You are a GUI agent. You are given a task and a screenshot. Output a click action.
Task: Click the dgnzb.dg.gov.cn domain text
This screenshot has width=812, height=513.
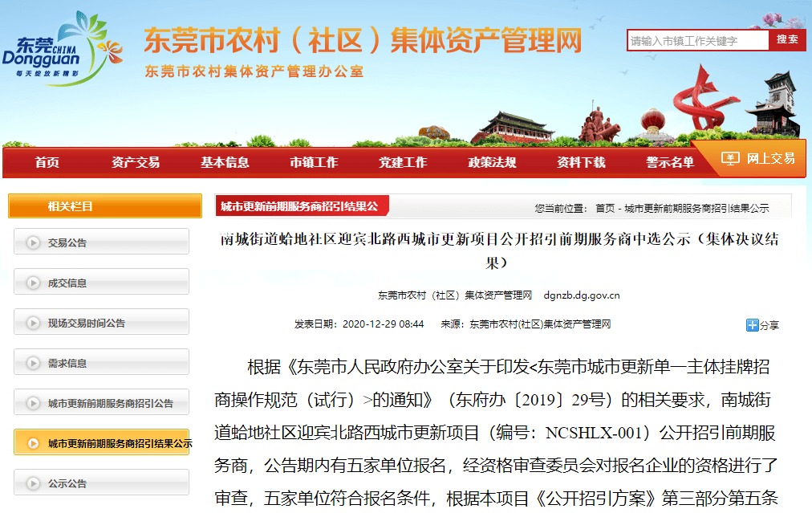582,295
